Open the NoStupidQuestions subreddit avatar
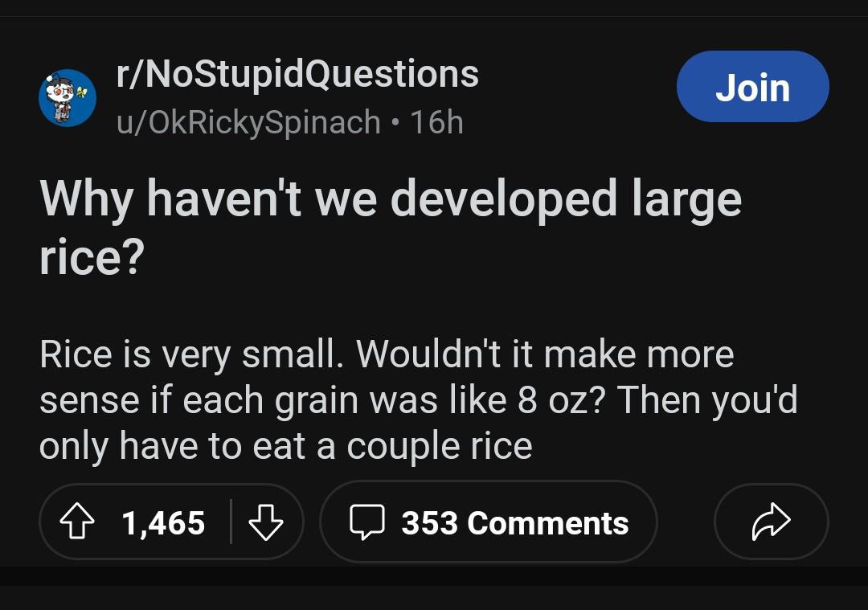Image resolution: width=868 pixels, height=610 pixels. (x=68, y=97)
